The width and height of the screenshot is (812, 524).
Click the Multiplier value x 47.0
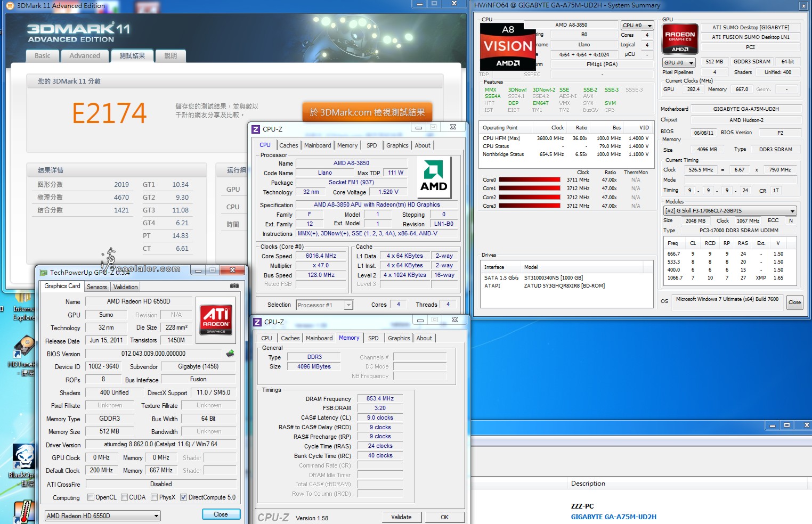321,266
